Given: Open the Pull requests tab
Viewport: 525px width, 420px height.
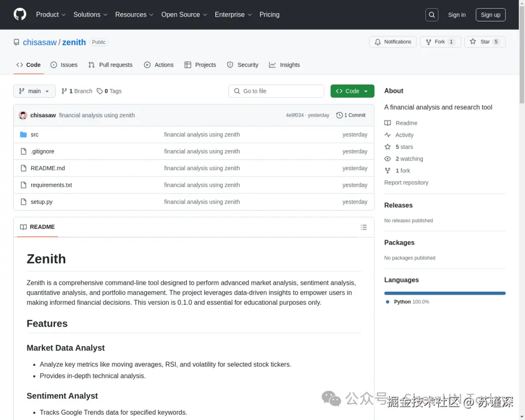Looking at the screenshot, I should [x=110, y=65].
